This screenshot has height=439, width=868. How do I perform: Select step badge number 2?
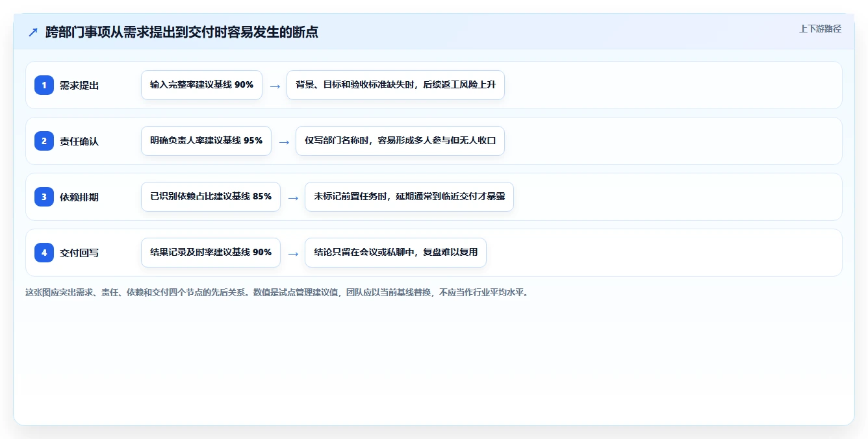(x=44, y=141)
